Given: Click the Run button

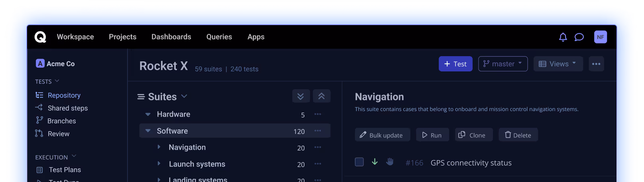Looking at the screenshot, I should (x=432, y=135).
